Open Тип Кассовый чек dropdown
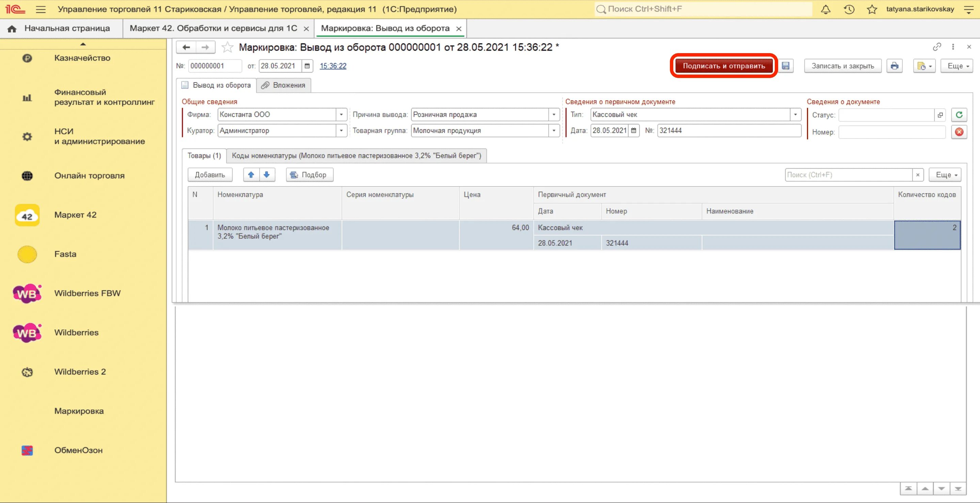980x503 pixels. click(796, 114)
